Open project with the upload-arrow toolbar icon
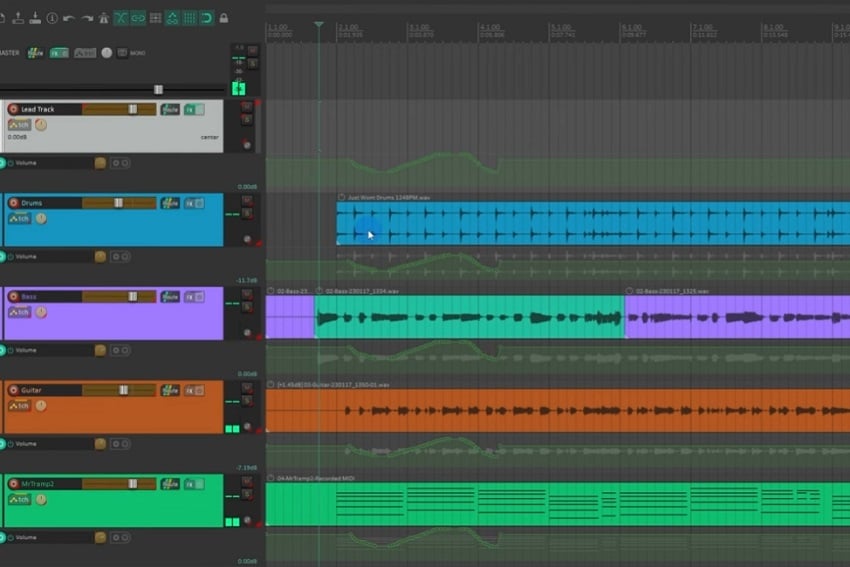The width and height of the screenshot is (850, 567). 18,18
